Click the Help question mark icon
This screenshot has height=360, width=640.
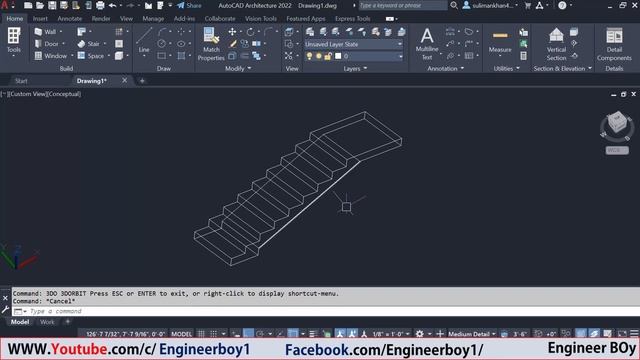pos(562,5)
